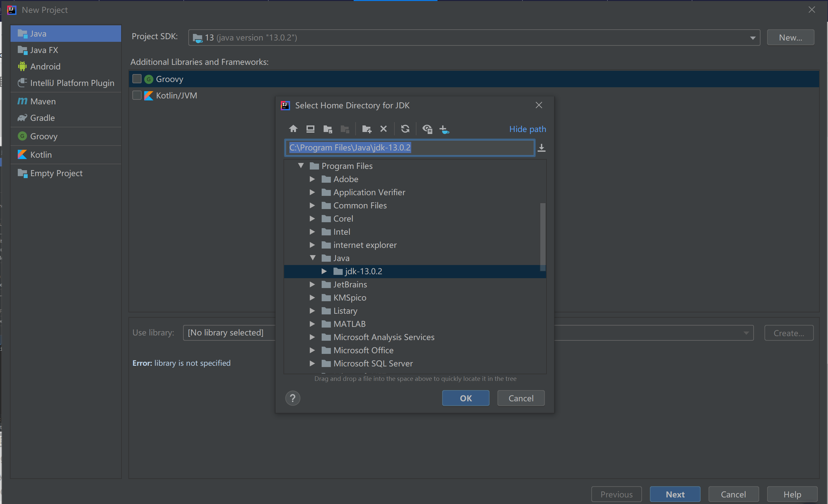Select IntelliJ Platform Plugin project type
Image resolution: width=828 pixels, height=504 pixels.
[x=72, y=83]
